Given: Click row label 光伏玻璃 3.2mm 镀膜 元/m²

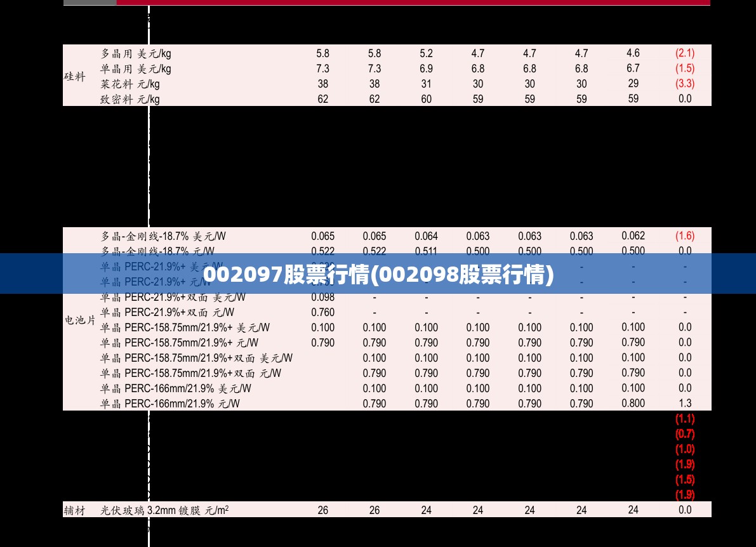Looking at the screenshot, I should tap(164, 510).
